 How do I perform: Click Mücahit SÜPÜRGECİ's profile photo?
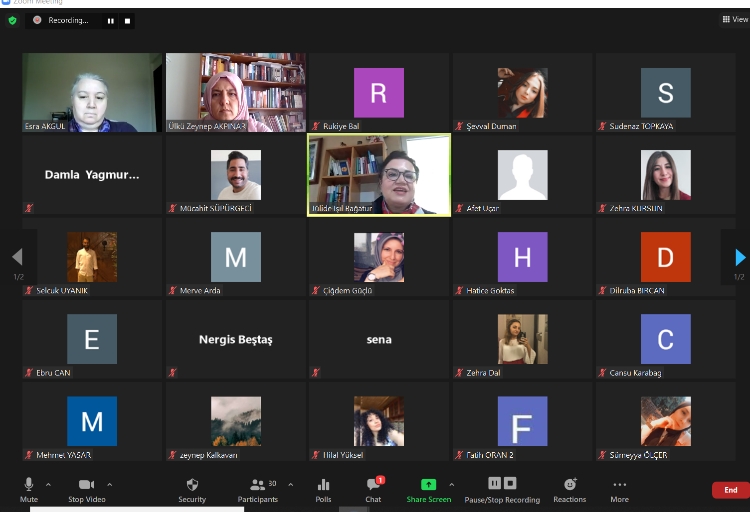236,175
